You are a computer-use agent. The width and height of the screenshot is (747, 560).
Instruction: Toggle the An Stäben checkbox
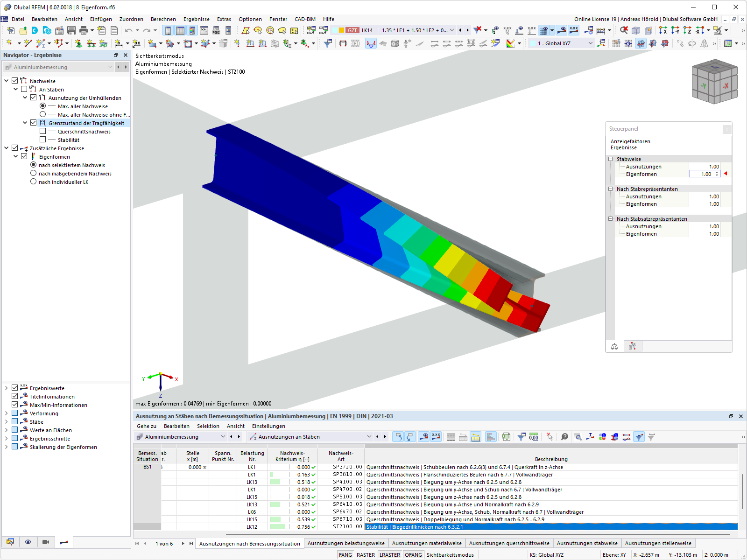tap(24, 89)
